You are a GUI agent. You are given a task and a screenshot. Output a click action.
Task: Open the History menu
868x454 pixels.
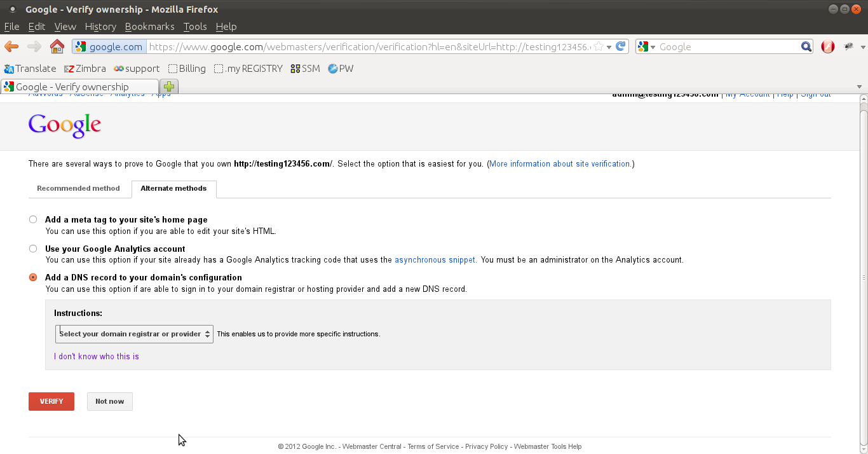tap(100, 27)
